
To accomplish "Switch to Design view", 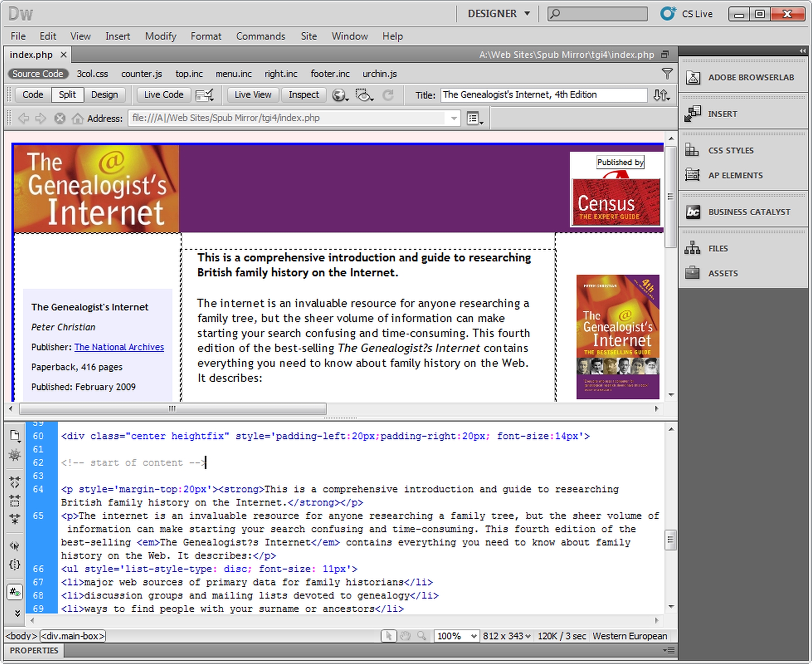I will point(105,95).
